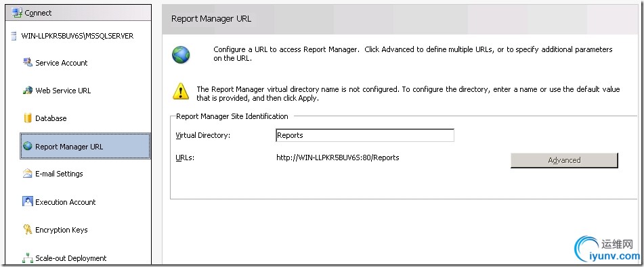The height and width of the screenshot is (267, 644).
Task: Click the server icon beside WIN-LLPKR5BUV6S\MSSQLSERVER
Action: (x=14, y=36)
